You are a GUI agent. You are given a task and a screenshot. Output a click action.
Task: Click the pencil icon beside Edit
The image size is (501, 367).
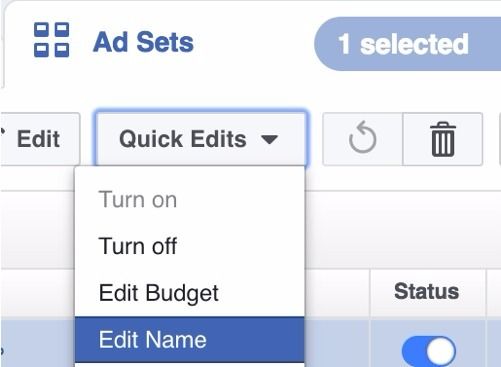pyautogui.click(x=2, y=132)
